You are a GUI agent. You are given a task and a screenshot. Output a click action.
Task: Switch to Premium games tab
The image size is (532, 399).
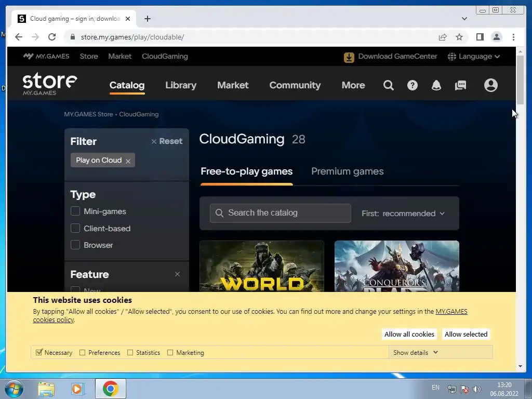coord(348,171)
